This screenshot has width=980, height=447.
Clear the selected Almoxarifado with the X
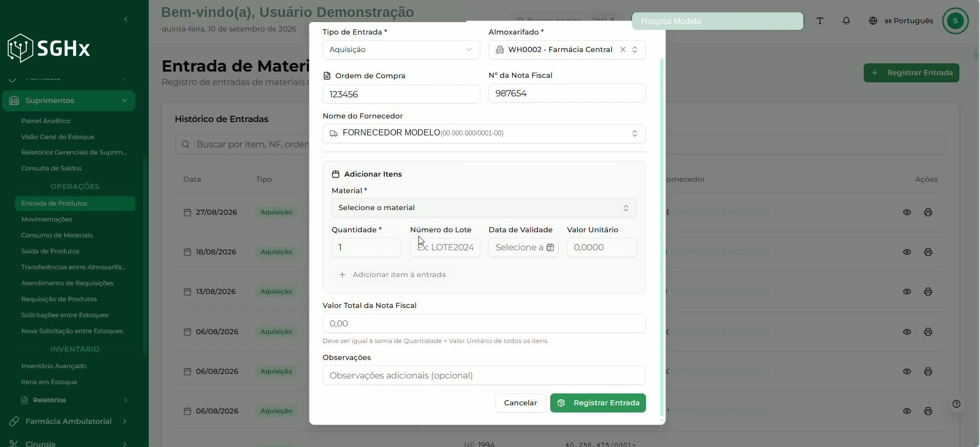(623, 49)
